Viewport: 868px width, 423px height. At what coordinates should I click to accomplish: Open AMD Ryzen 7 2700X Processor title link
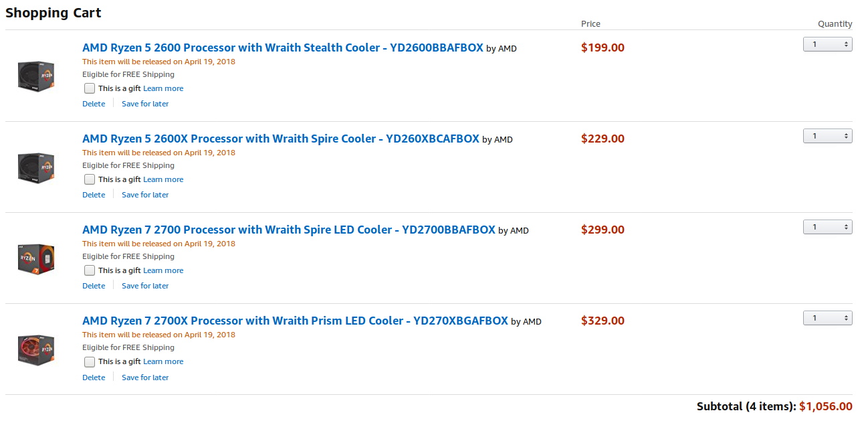[295, 321]
